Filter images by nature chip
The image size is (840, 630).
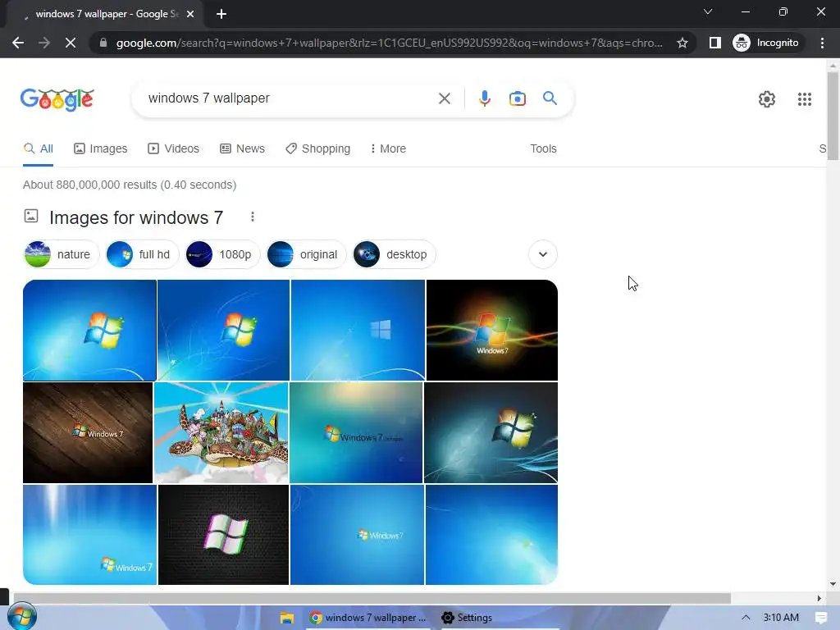pos(61,254)
